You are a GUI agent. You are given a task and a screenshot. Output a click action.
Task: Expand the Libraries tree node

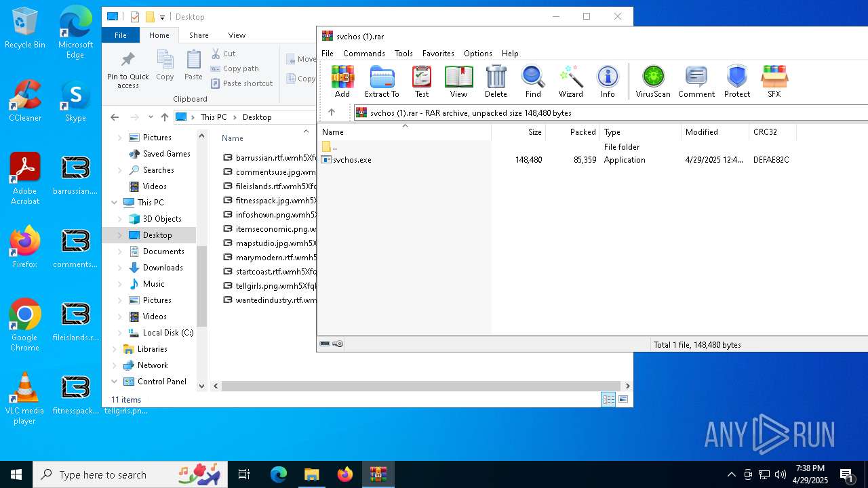(x=114, y=349)
